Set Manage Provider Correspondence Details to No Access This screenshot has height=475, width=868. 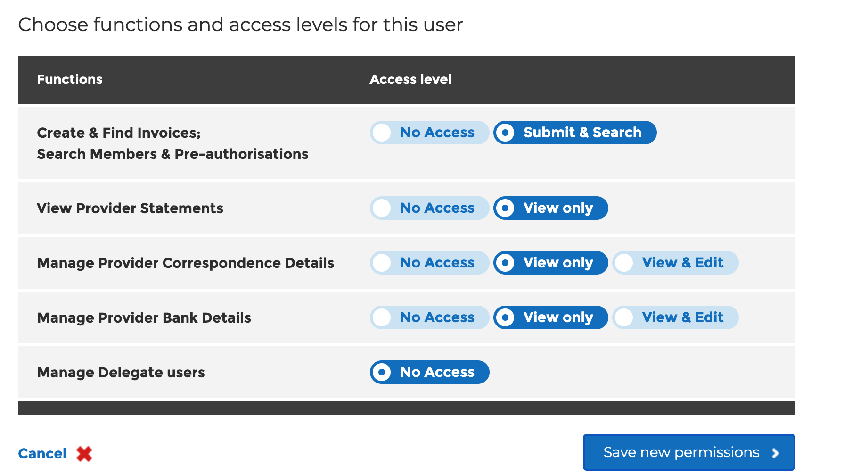[x=429, y=263]
